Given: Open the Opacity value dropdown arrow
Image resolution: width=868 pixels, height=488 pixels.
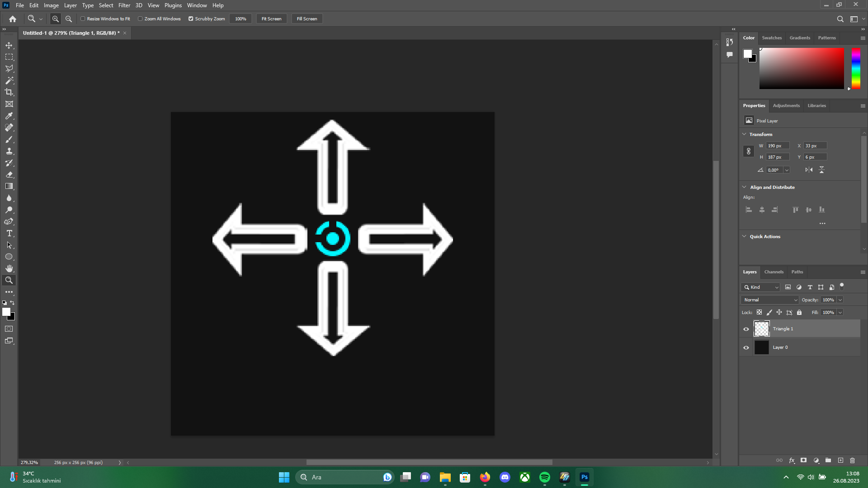Looking at the screenshot, I should click(840, 300).
